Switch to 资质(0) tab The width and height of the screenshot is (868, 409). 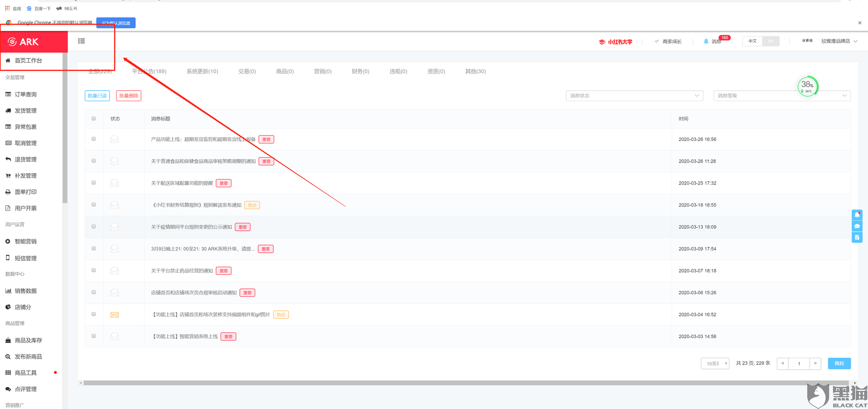coord(436,71)
